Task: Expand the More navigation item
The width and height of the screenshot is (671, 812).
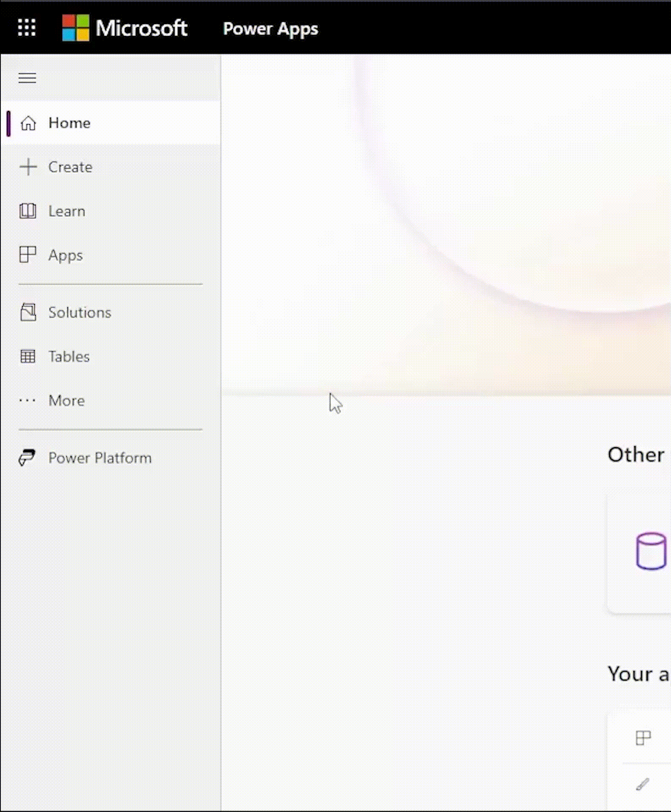Action: (x=67, y=401)
